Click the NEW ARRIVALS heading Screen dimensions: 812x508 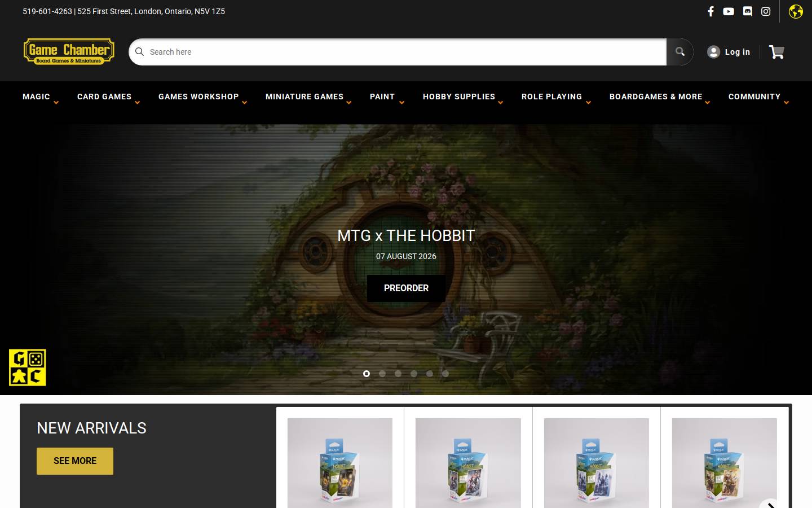coord(91,428)
